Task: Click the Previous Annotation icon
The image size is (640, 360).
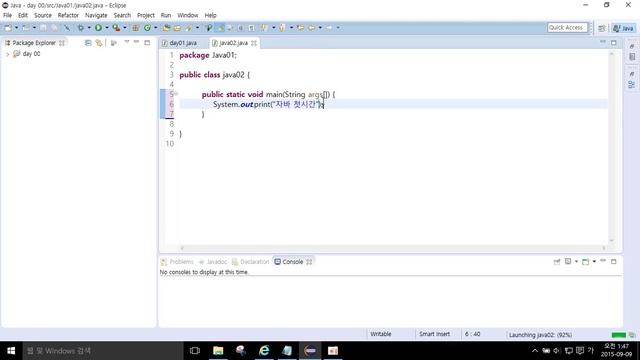Action: point(282,28)
